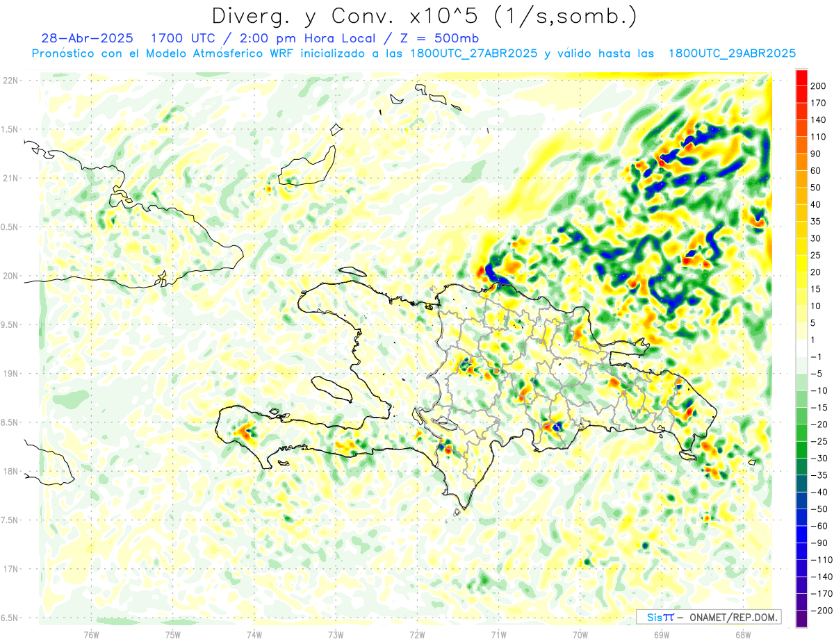
Task: Click the red swatch above 200 on colorbar
Action: (x=801, y=78)
